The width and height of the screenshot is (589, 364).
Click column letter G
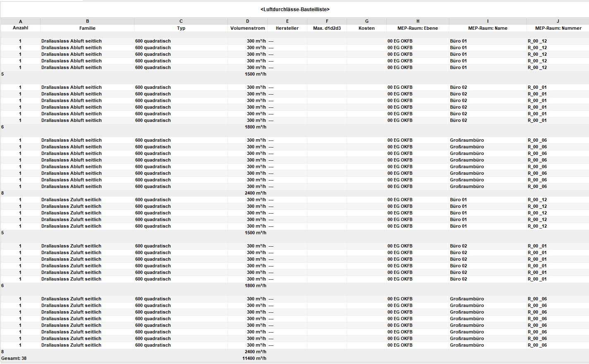coord(366,21)
